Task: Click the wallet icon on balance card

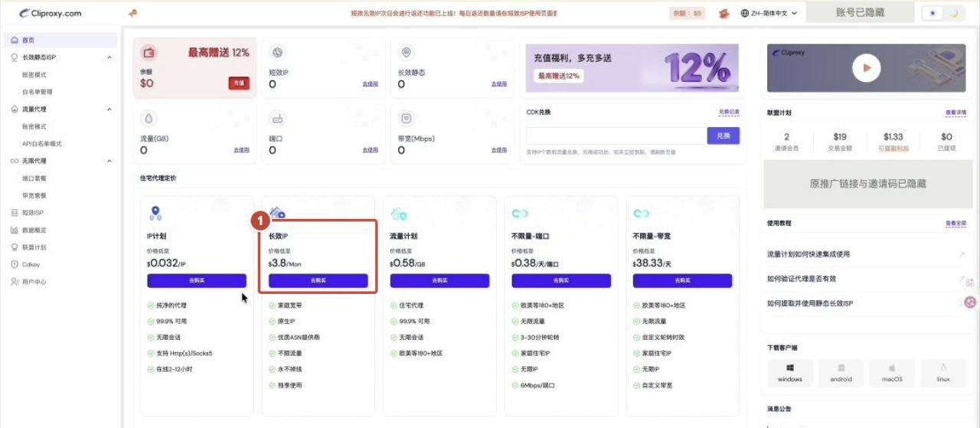Action: click(x=149, y=53)
